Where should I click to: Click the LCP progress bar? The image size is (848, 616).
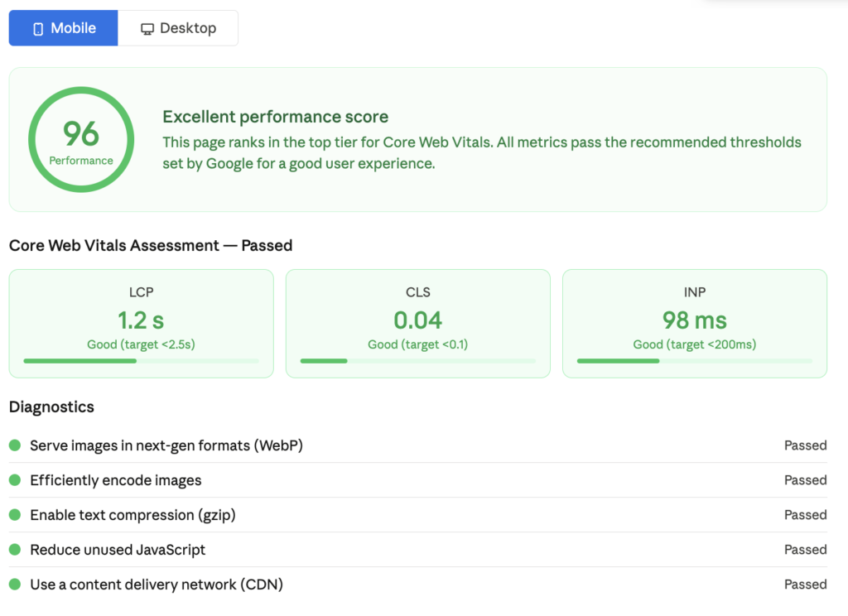[141, 361]
